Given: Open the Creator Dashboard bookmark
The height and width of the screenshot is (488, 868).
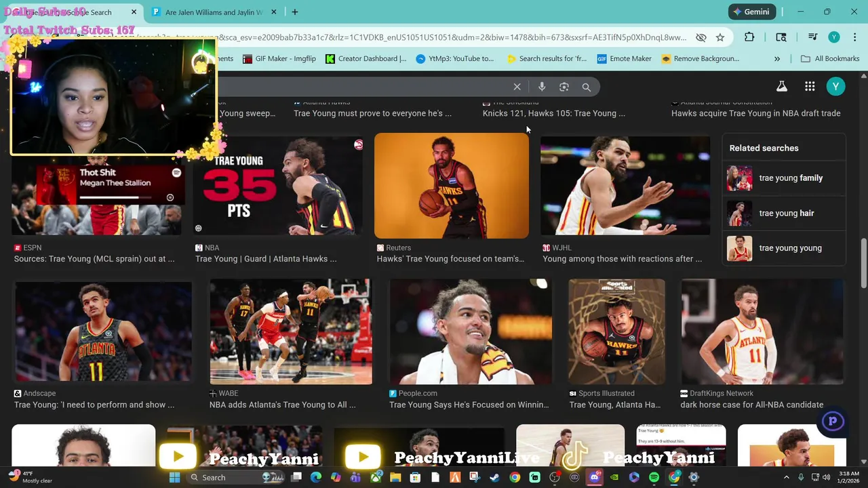Looking at the screenshot, I should click(x=366, y=59).
